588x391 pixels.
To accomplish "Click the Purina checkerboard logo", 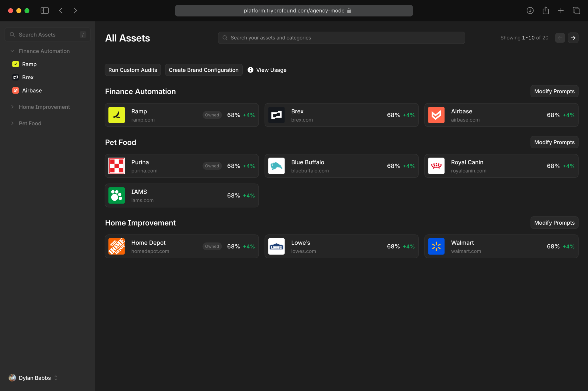I will [116, 166].
